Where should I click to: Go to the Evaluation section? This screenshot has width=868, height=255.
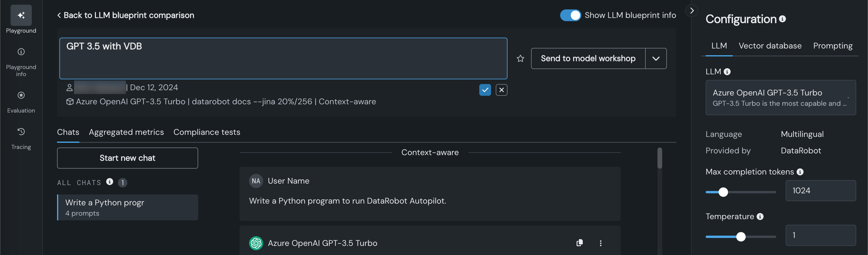point(21,95)
